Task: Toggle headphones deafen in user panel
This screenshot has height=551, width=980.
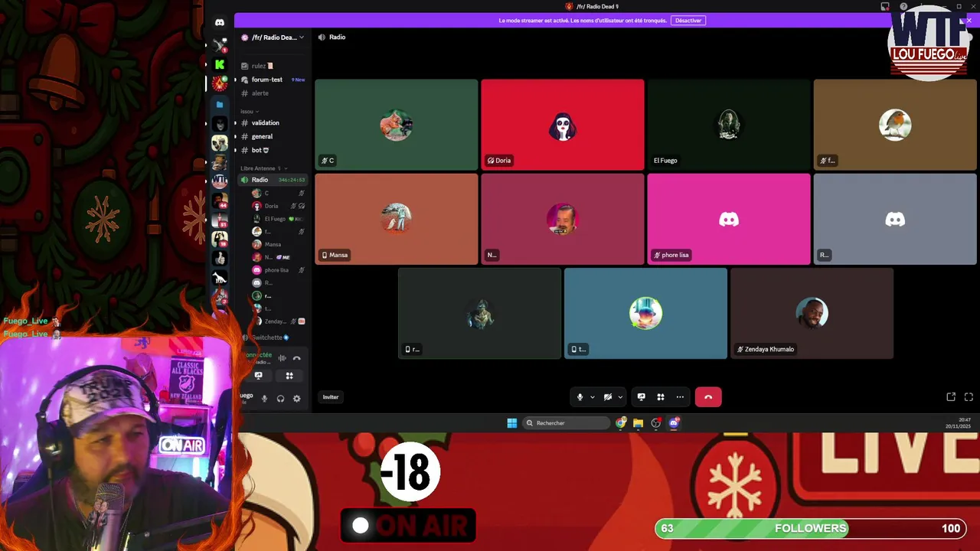Action: point(281,398)
